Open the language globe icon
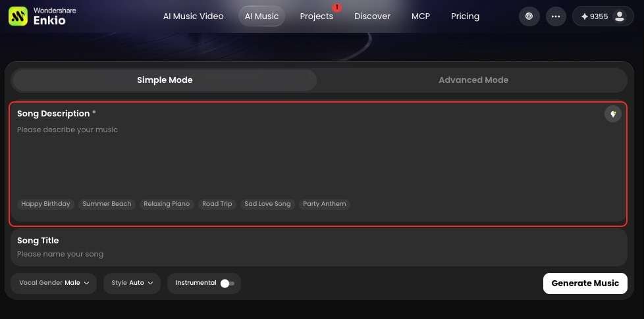Screen dimensions: 644x319 [x=529, y=16]
